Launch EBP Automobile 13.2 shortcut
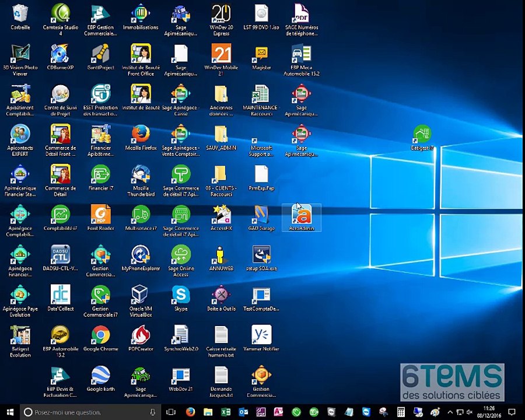The width and height of the screenshot is (525, 420). coord(60,341)
